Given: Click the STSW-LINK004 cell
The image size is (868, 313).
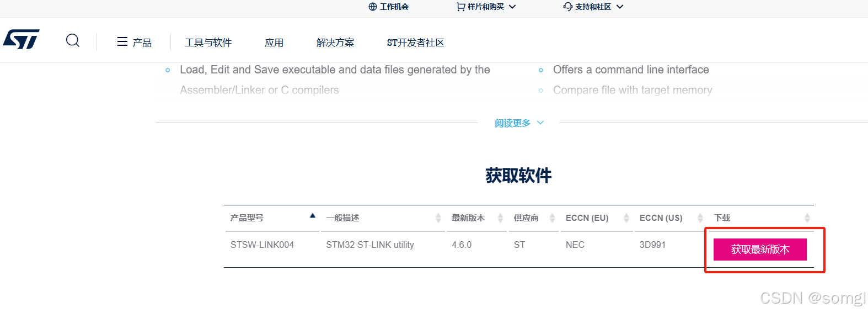Looking at the screenshot, I should [262, 245].
